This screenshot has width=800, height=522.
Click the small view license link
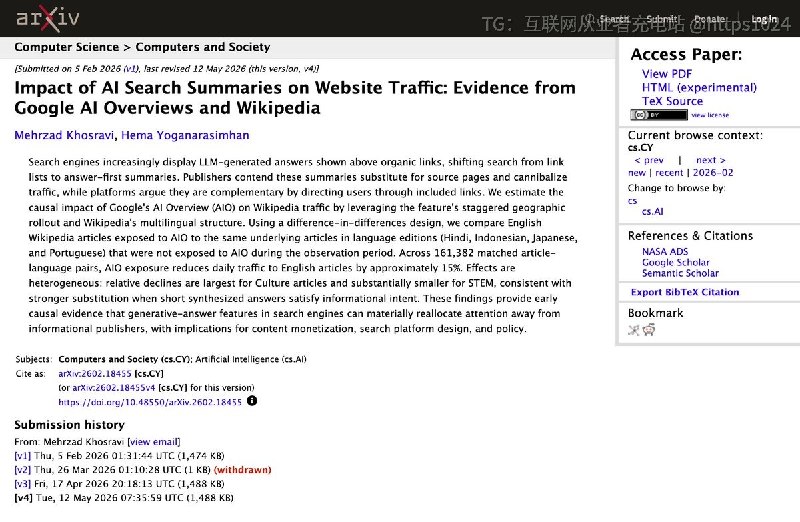[x=710, y=115]
